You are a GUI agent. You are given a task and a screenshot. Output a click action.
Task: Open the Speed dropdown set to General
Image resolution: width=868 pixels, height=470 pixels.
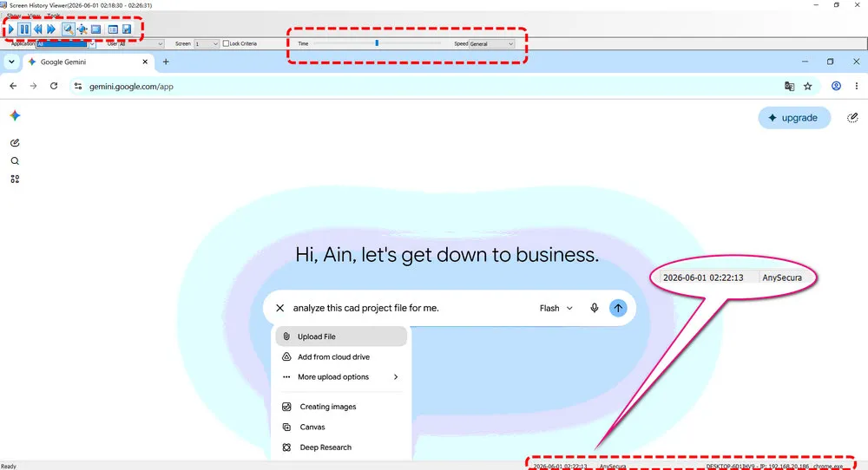[x=491, y=43]
